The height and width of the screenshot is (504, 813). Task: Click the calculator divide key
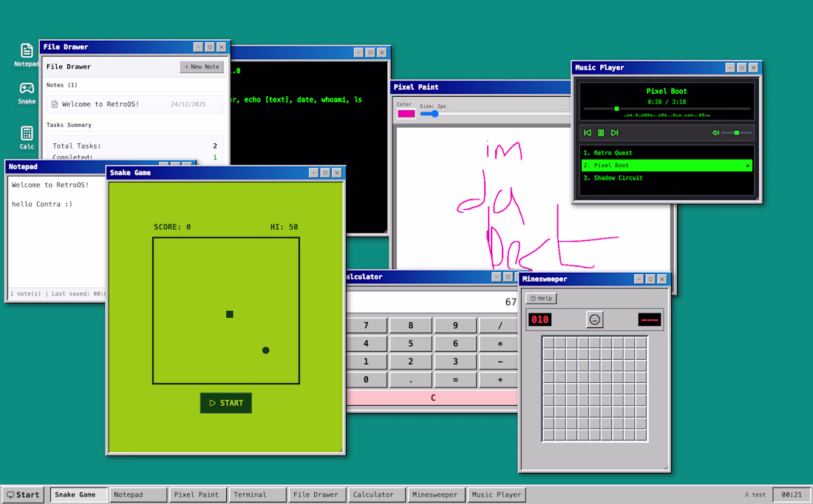[499, 326]
